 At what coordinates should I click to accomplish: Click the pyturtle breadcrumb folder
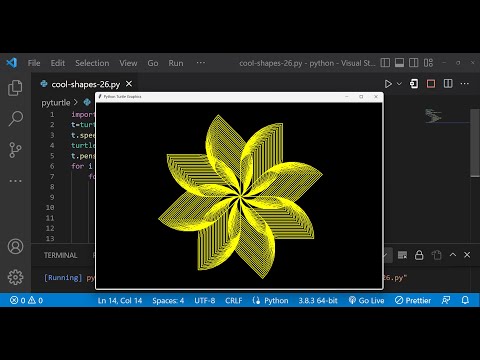pyautogui.click(x=56, y=103)
